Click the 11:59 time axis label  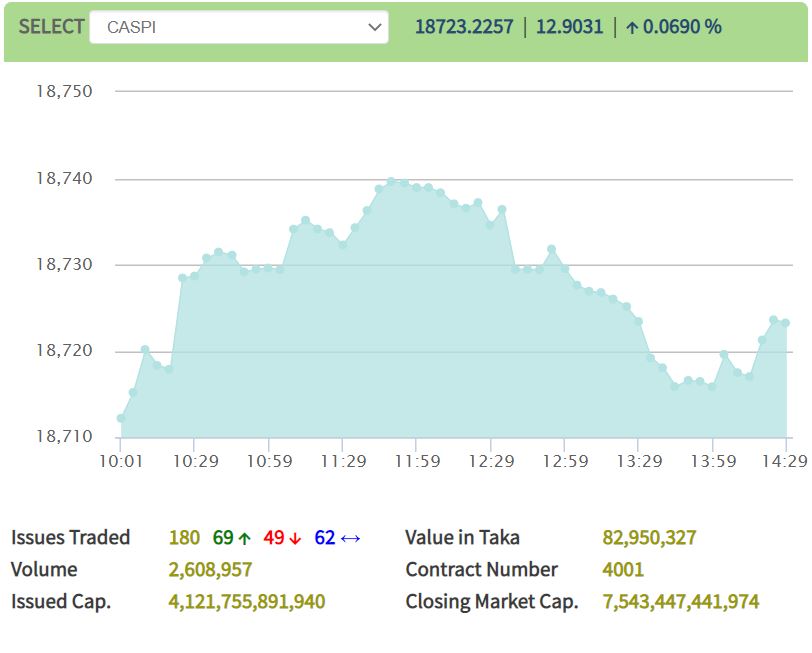417,461
